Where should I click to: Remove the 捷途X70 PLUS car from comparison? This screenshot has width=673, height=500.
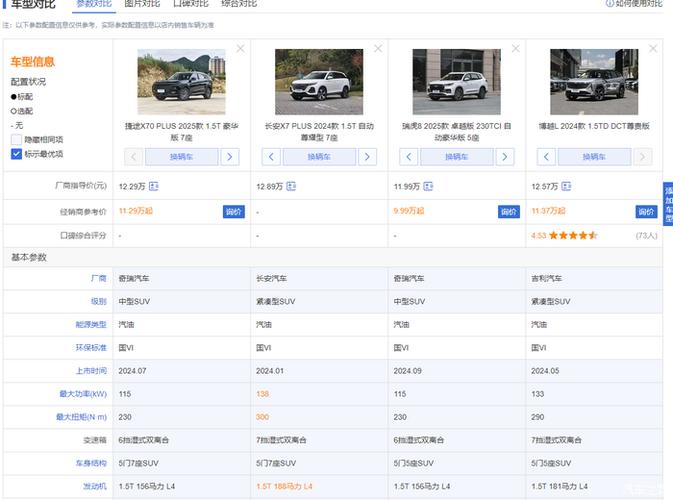[x=241, y=48]
